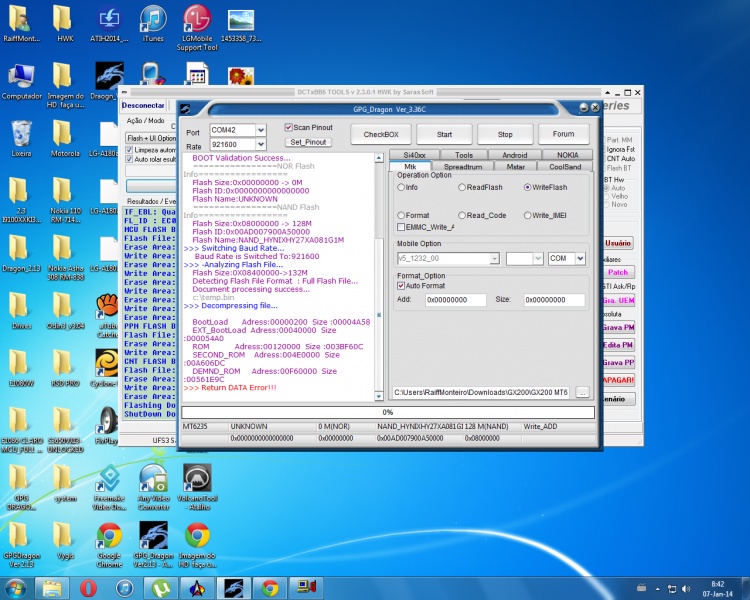Click the Stop button
The height and width of the screenshot is (600, 750).
pyautogui.click(x=505, y=134)
